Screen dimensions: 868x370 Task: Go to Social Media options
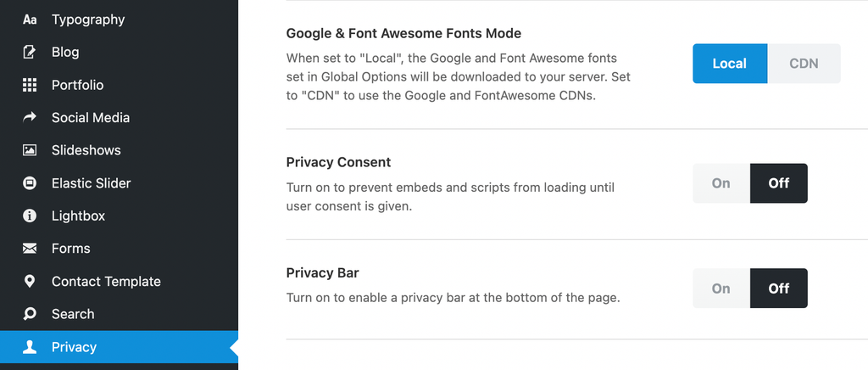pyautogui.click(x=90, y=118)
